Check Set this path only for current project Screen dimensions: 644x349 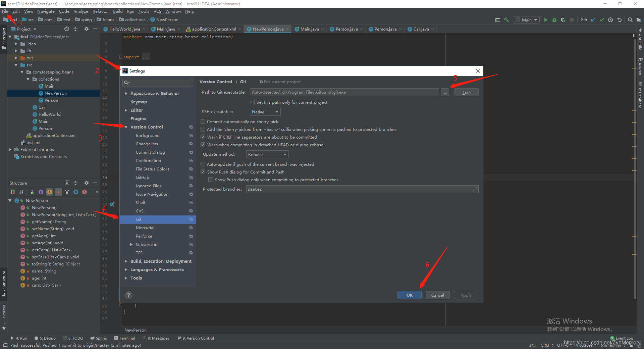[x=252, y=102]
